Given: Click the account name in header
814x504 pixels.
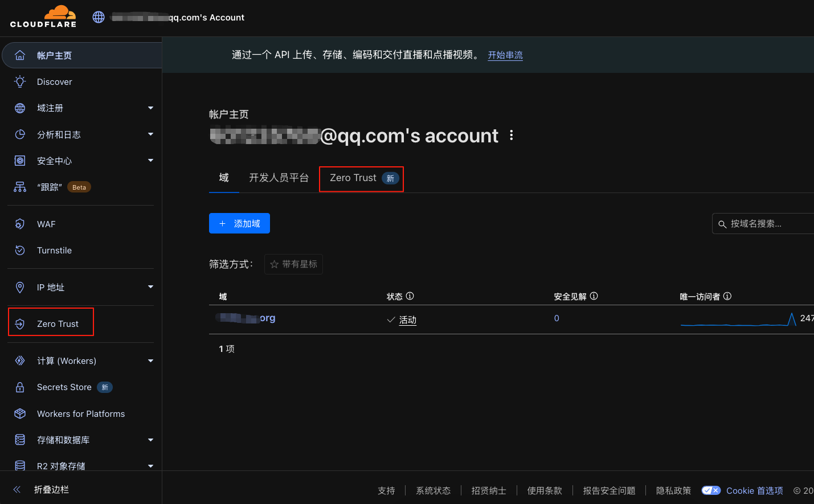Looking at the screenshot, I should click(178, 17).
